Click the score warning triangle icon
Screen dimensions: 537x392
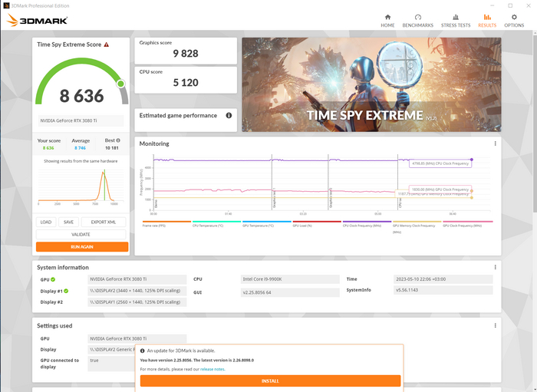[106, 45]
